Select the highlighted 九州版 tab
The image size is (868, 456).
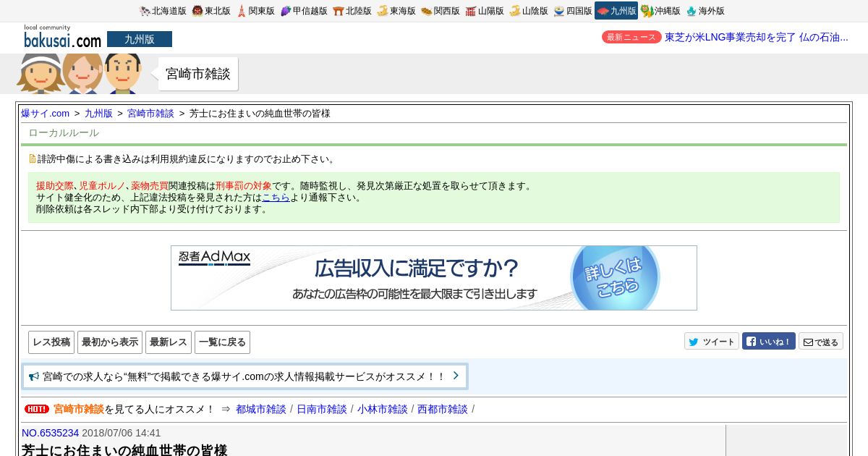coord(616,11)
